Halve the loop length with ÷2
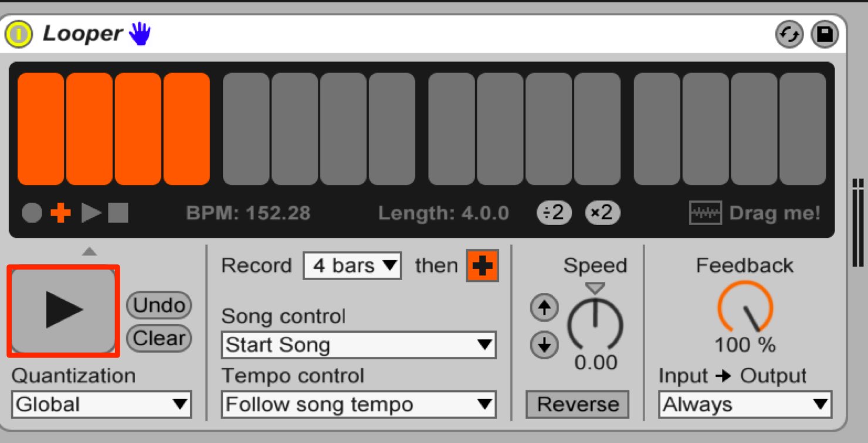Viewport: 868px width, 443px height. (554, 213)
